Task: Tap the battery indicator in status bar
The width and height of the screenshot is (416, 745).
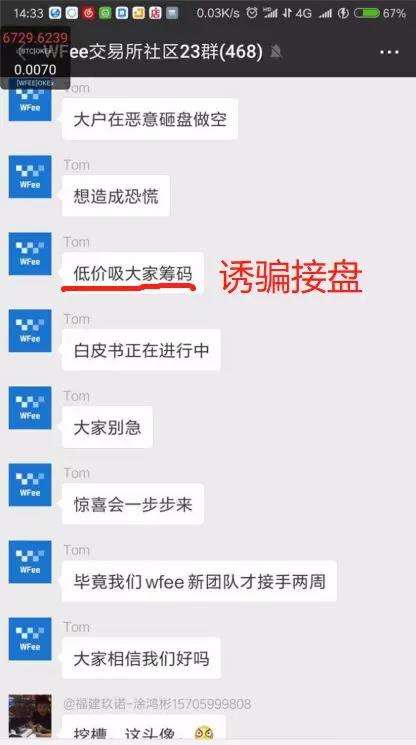Action: [x=367, y=13]
